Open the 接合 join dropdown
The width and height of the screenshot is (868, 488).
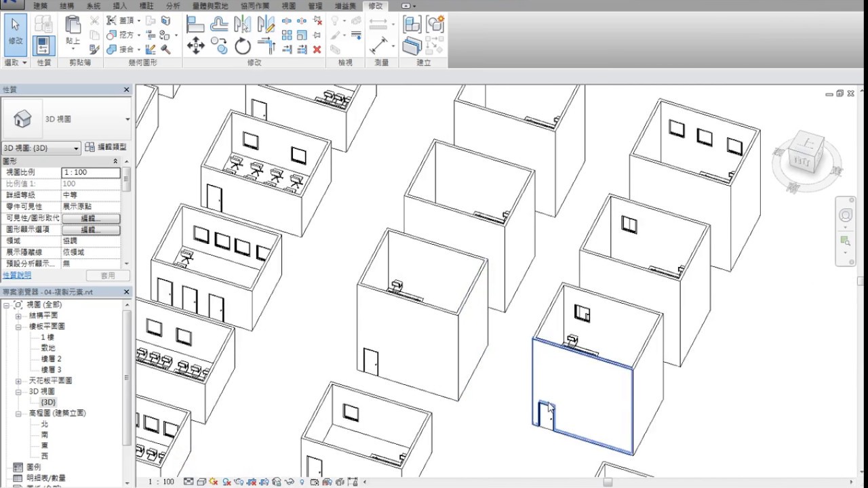coord(138,49)
